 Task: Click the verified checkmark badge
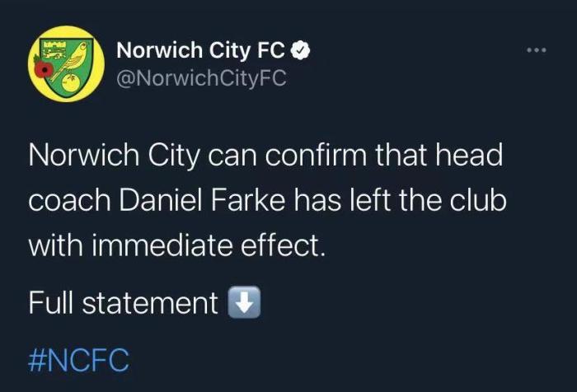(302, 51)
